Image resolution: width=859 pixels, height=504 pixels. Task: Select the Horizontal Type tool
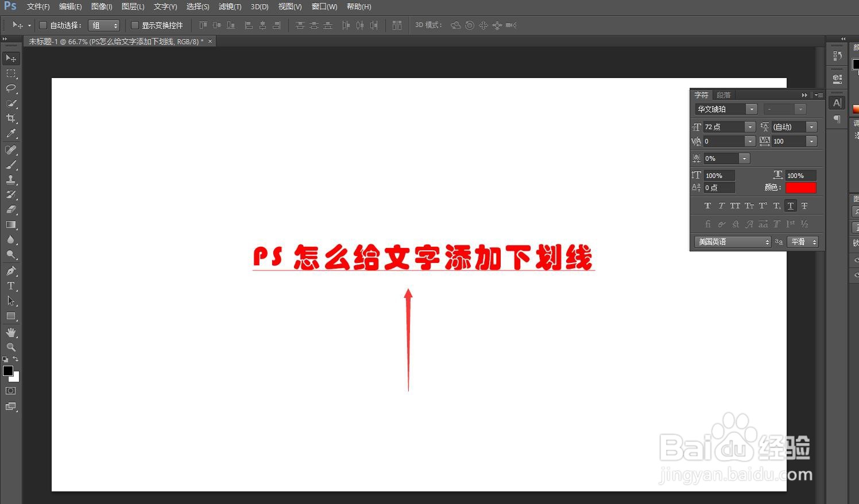click(10, 286)
